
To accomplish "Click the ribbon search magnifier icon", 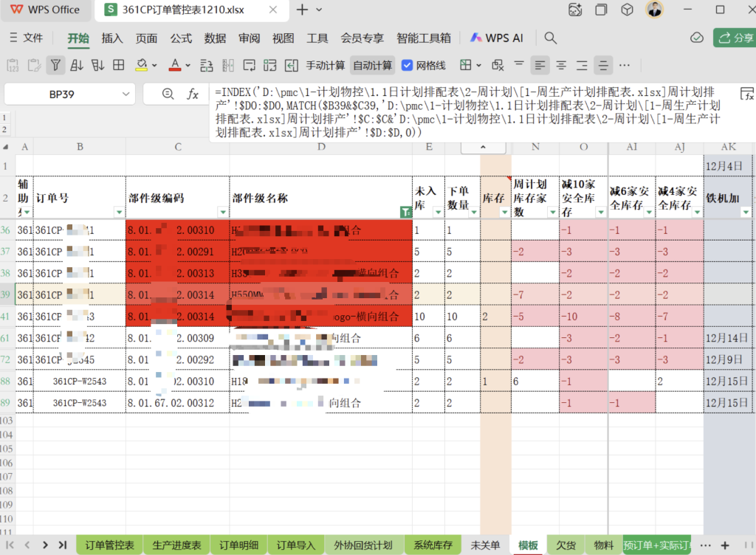I will coord(550,38).
